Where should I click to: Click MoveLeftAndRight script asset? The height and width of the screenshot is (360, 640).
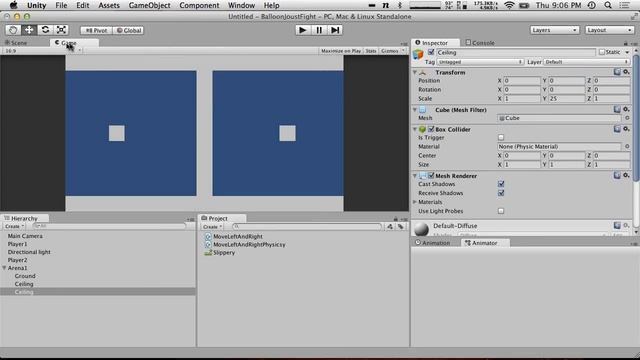pos(238,236)
